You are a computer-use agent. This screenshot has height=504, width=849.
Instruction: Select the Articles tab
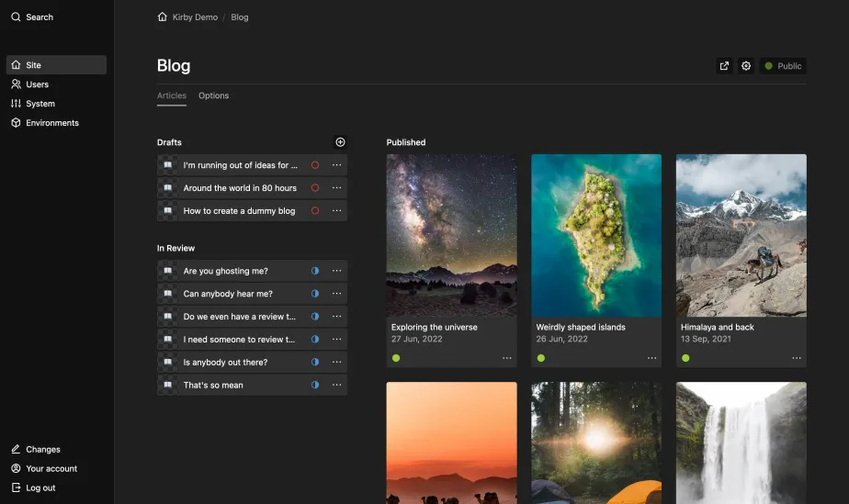(172, 95)
